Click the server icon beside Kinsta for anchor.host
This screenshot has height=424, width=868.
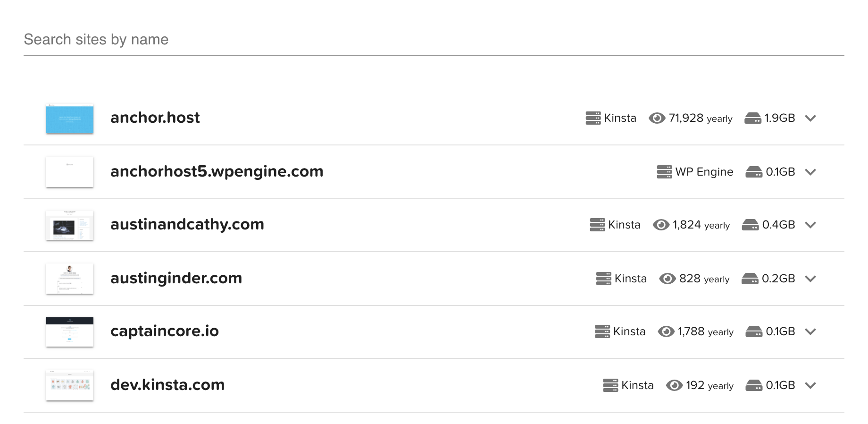click(x=593, y=118)
